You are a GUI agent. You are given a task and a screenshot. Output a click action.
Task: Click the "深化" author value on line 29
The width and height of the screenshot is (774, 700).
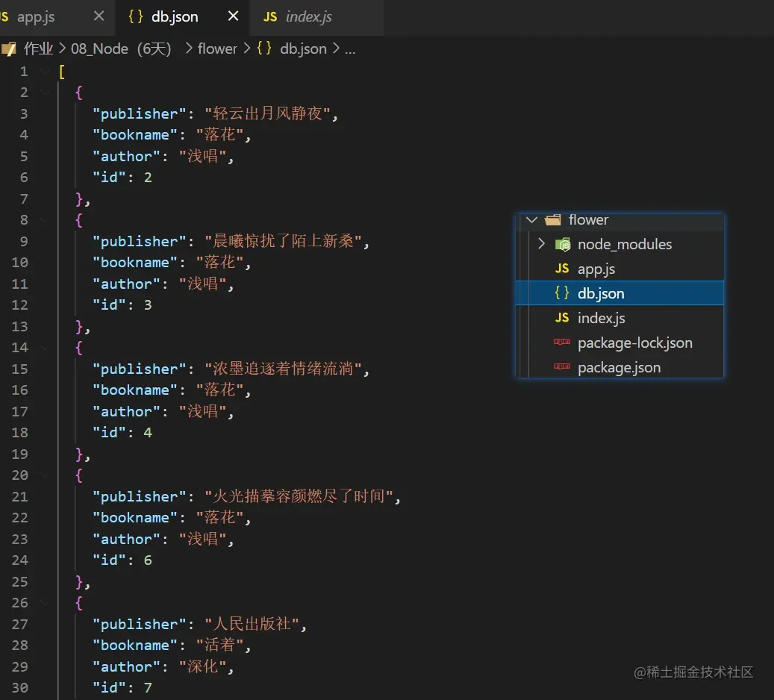(x=202, y=666)
